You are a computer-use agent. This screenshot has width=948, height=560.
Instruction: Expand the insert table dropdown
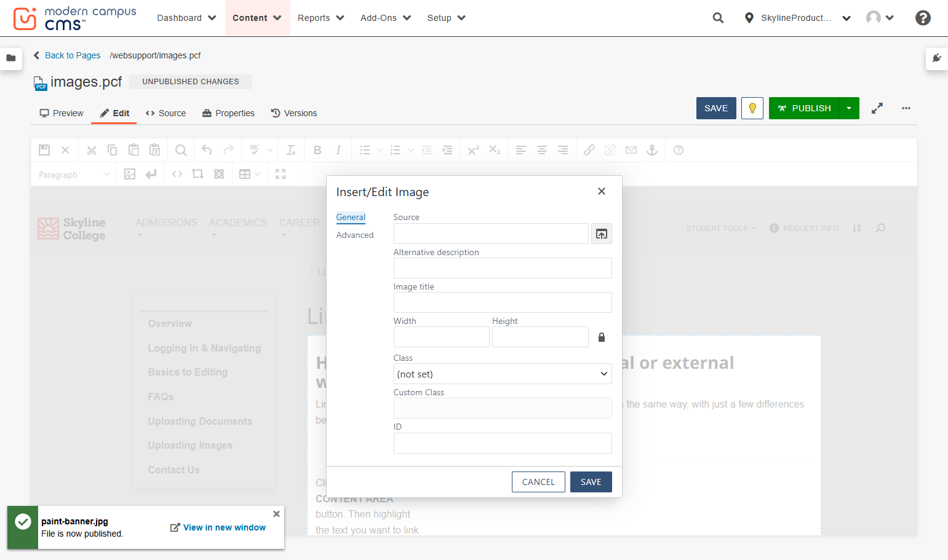point(257,174)
